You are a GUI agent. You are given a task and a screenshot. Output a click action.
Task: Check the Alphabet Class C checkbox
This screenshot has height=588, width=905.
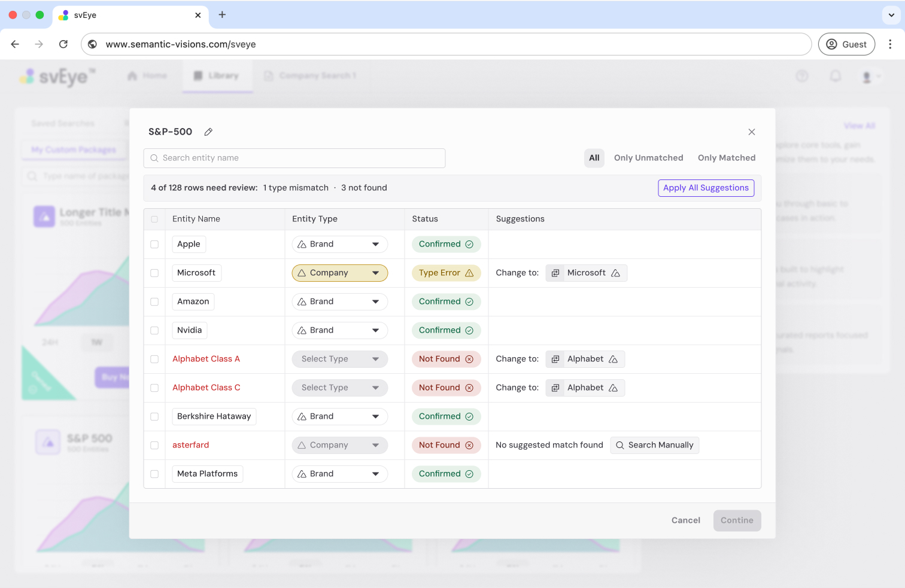pos(154,388)
